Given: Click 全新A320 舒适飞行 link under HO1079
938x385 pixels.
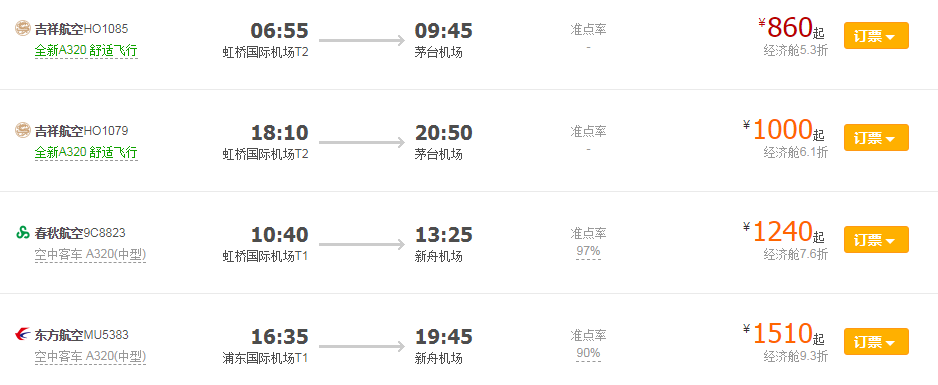Looking at the screenshot, I should point(86,153).
